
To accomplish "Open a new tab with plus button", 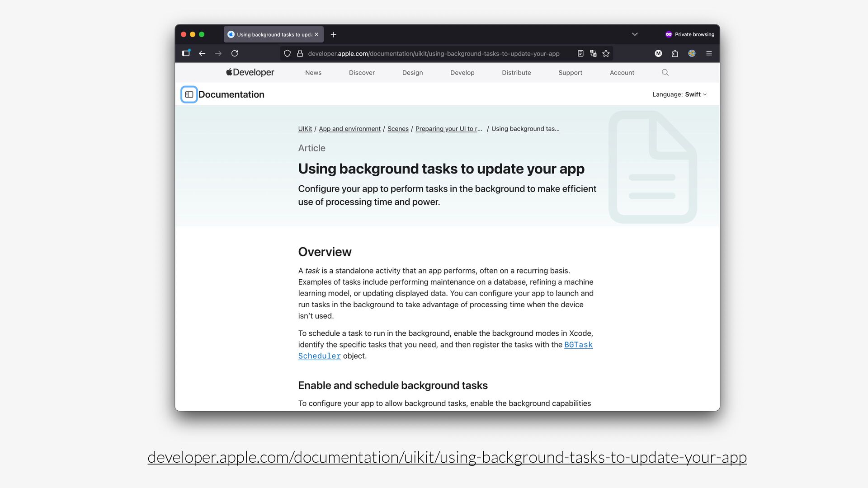I will 333,34.
